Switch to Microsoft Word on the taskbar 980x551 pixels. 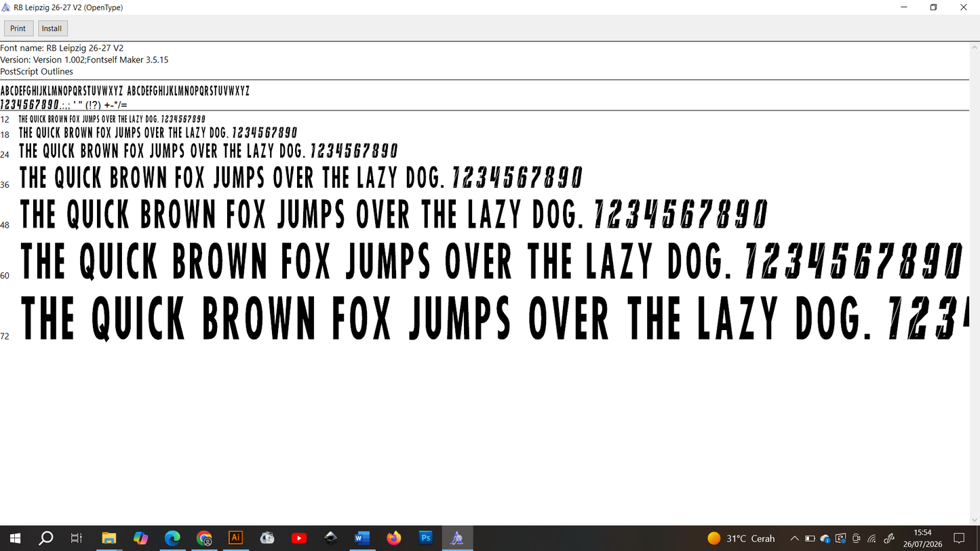tap(362, 538)
